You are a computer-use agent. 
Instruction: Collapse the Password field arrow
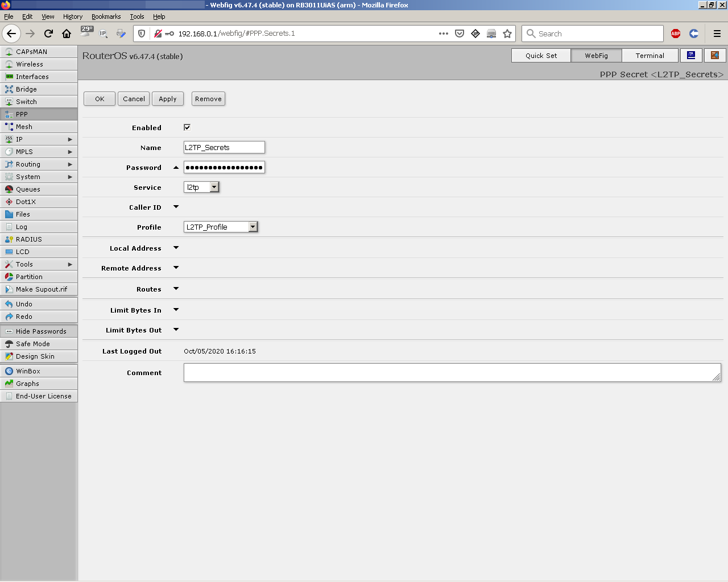pos(176,167)
